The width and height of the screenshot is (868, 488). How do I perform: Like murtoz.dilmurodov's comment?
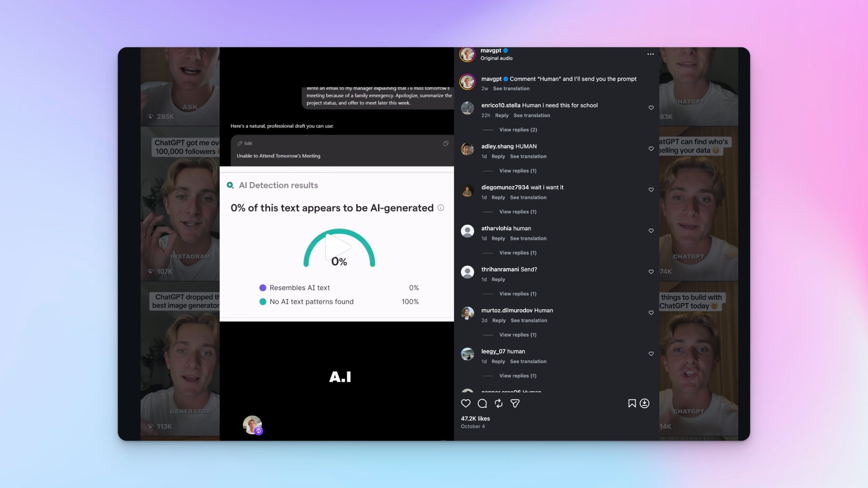651,313
